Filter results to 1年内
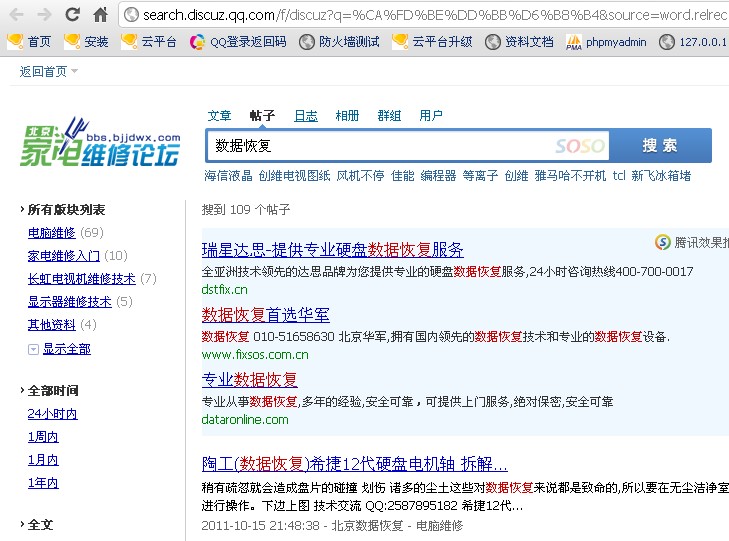This screenshot has height=541, width=729. (x=43, y=483)
